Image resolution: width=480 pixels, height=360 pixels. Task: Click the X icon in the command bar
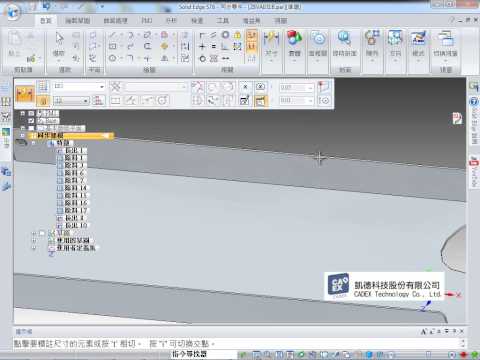pyautogui.click(x=245, y=87)
